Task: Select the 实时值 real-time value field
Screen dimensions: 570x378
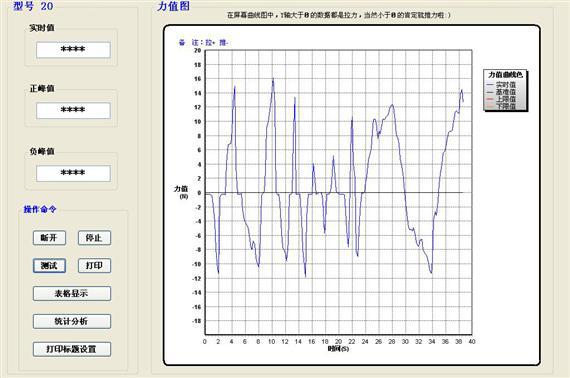Action: pos(73,50)
